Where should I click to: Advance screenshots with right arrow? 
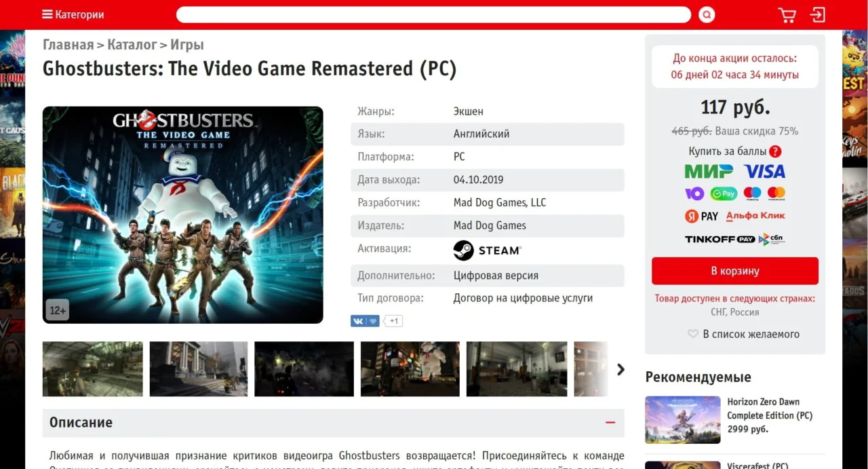pyautogui.click(x=620, y=369)
